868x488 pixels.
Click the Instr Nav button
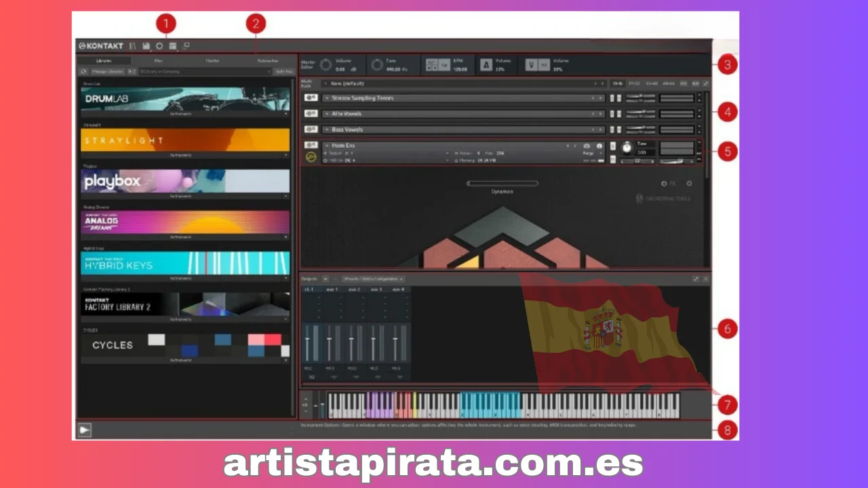pyautogui.click(x=283, y=71)
